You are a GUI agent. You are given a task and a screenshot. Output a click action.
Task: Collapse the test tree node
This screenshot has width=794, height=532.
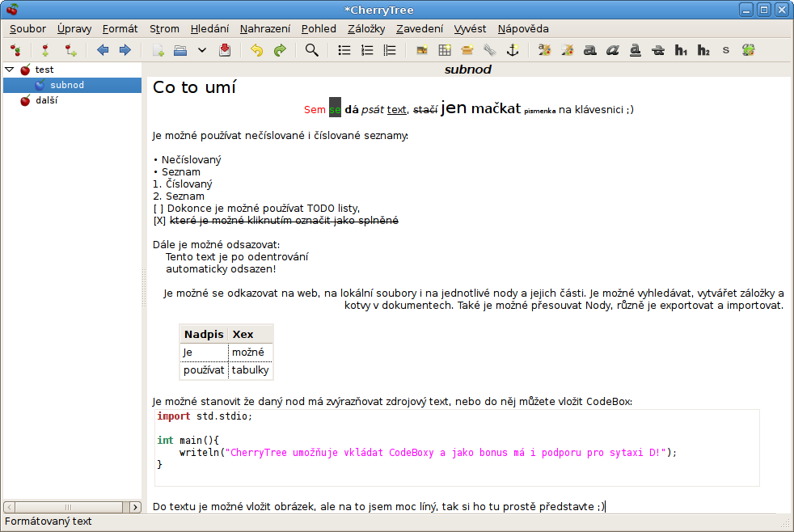[x=10, y=70]
